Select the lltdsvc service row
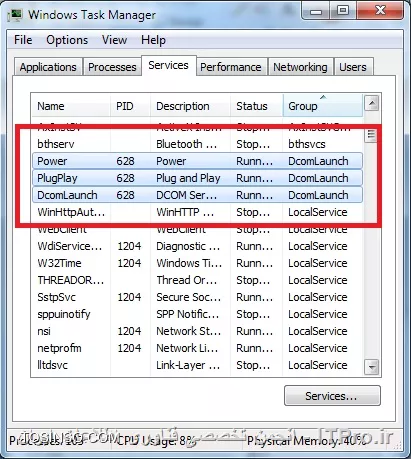The height and width of the screenshot is (459, 411). [197, 365]
